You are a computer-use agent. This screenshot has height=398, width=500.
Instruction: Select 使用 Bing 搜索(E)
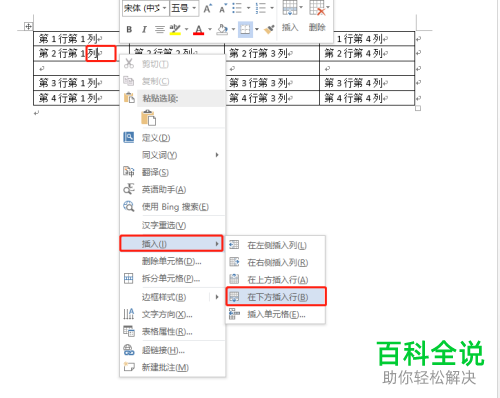(172, 207)
